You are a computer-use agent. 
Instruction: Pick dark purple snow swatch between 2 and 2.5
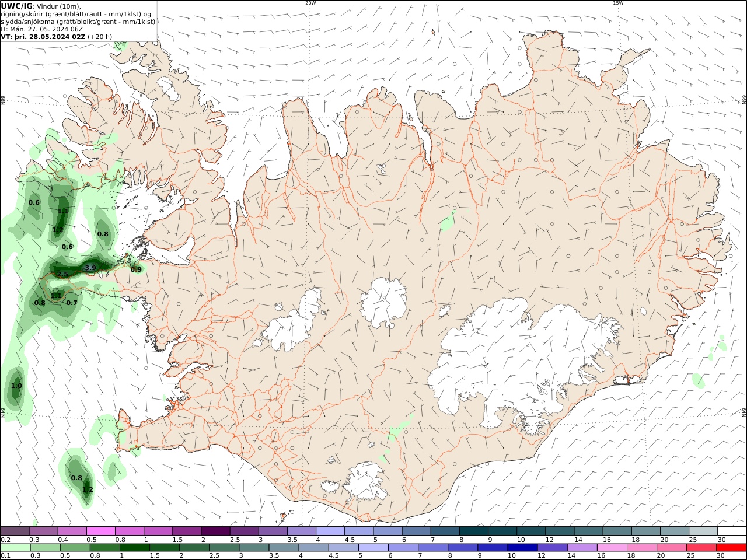coord(215,531)
